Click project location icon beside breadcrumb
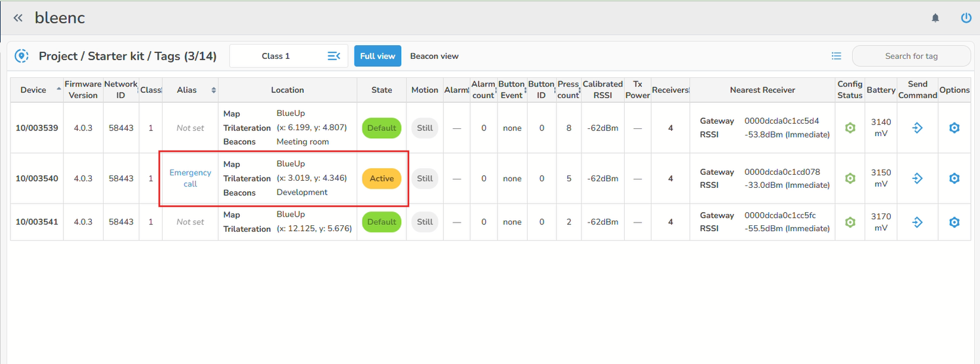The image size is (980, 364). pos(22,56)
